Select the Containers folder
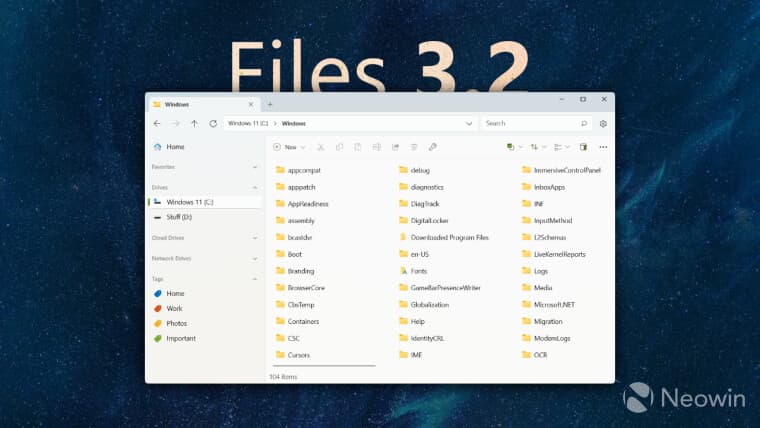The width and height of the screenshot is (760, 428). pyautogui.click(x=297, y=321)
